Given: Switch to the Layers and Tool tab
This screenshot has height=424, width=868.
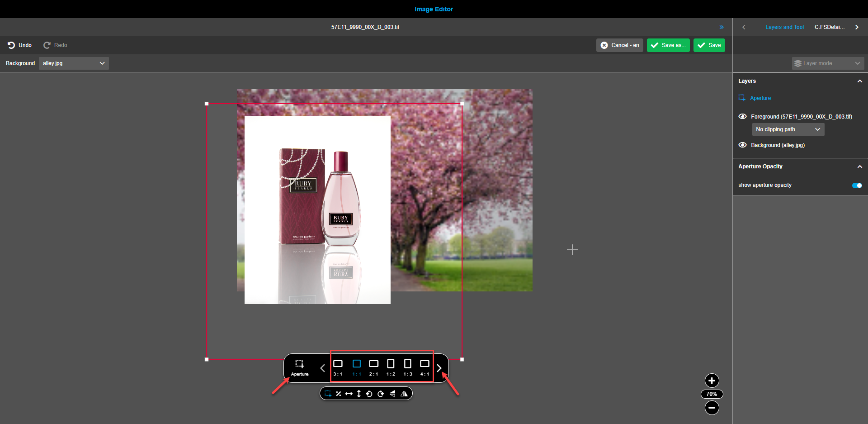Looking at the screenshot, I should pos(784,27).
